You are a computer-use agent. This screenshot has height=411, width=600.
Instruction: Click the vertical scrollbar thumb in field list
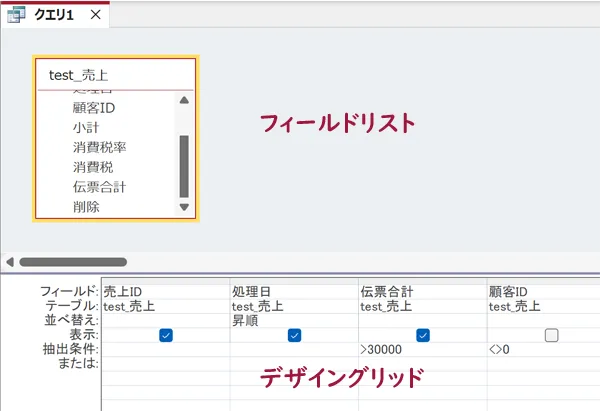pos(183,165)
